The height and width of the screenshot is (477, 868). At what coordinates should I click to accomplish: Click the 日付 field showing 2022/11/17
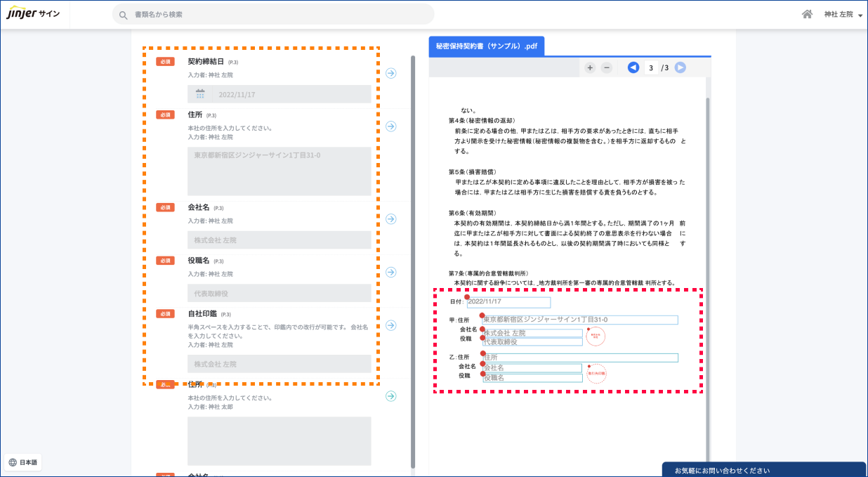tap(508, 302)
